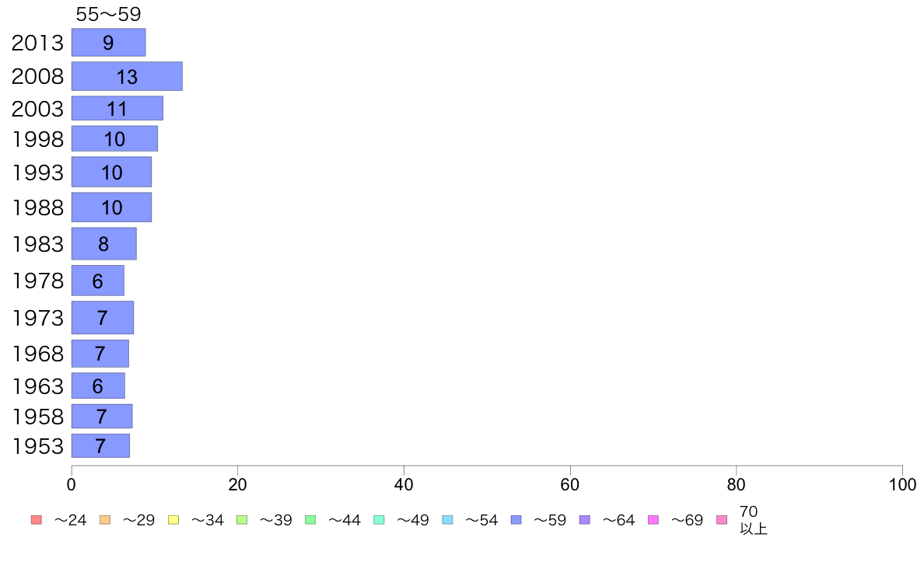Toggle the yellow ~34 legend swatch
924x572 pixels.
[173, 520]
